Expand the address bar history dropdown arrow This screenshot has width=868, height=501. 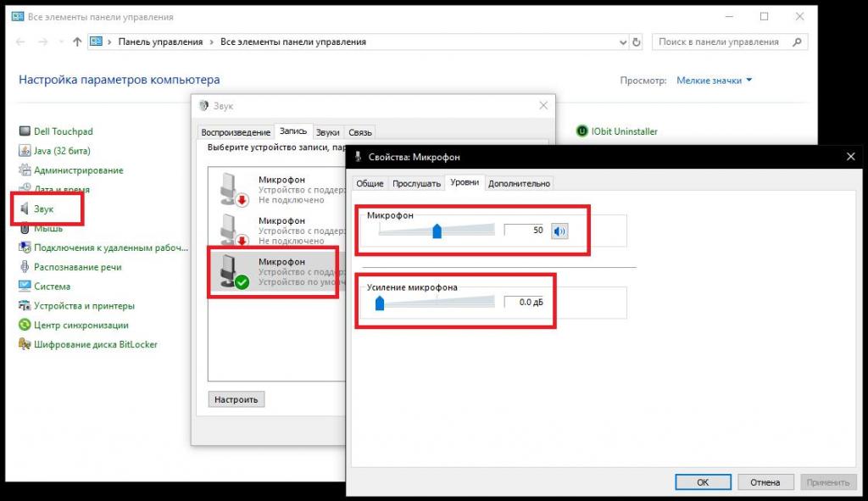tap(623, 42)
